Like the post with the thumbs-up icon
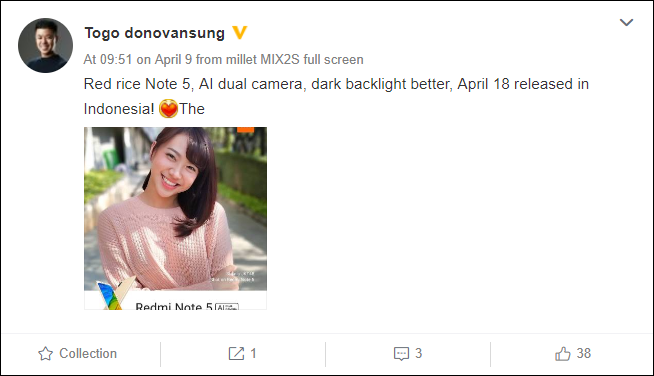The width and height of the screenshot is (654, 376). [x=563, y=353]
